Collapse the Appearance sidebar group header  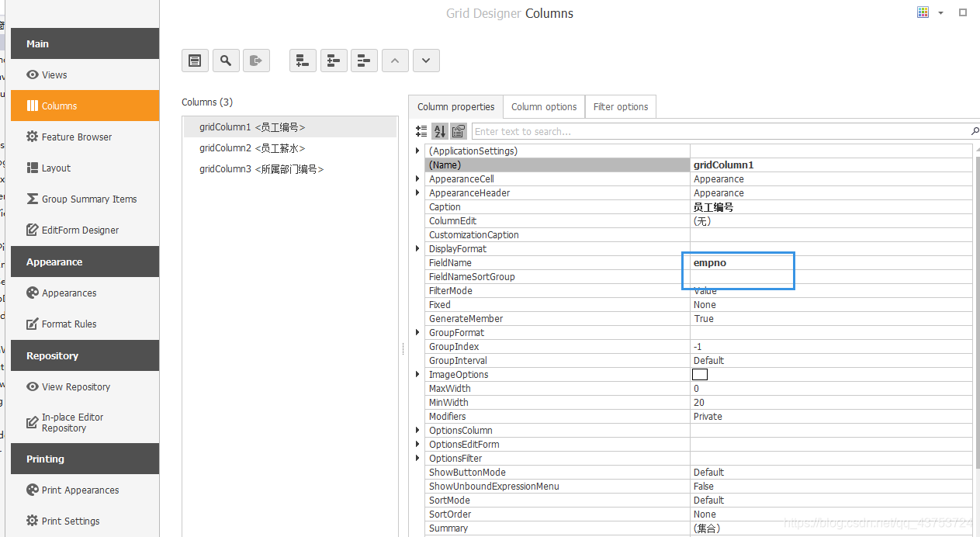tap(85, 262)
